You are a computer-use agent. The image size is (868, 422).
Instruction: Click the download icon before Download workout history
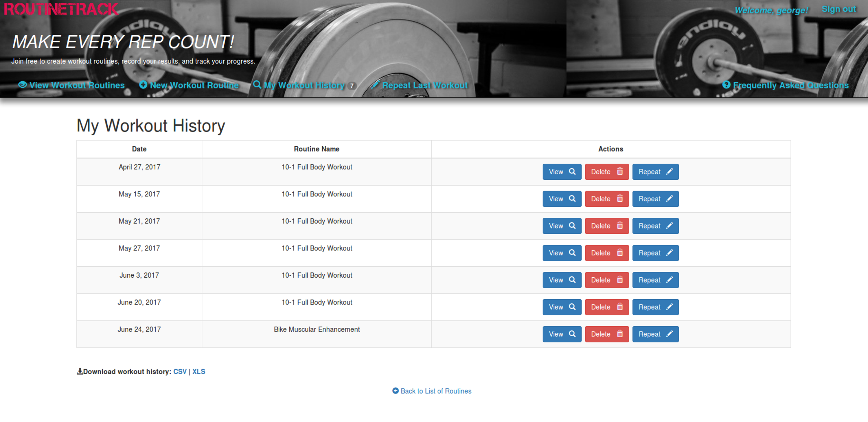[x=80, y=371]
